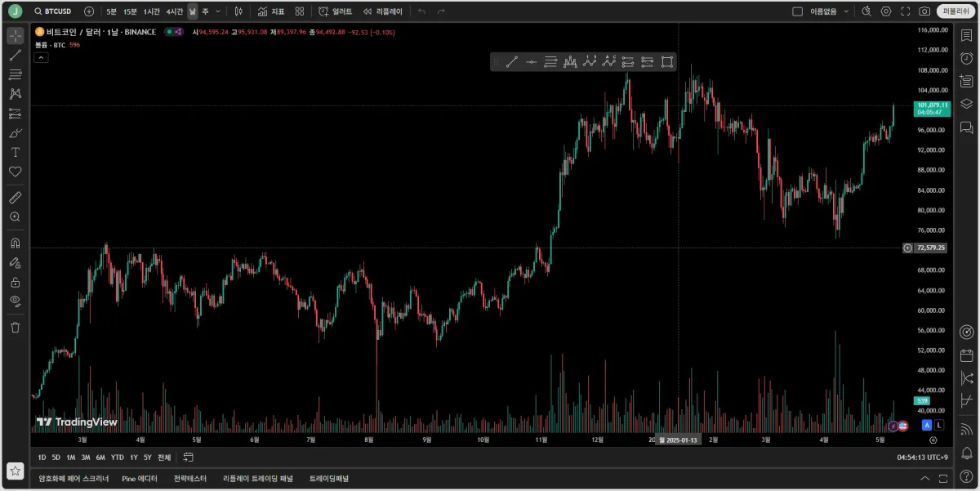This screenshot has width=980, height=491.
Task: Open the candlestick chart type selector
Action: pyautogui.click(x=238, y=11)
